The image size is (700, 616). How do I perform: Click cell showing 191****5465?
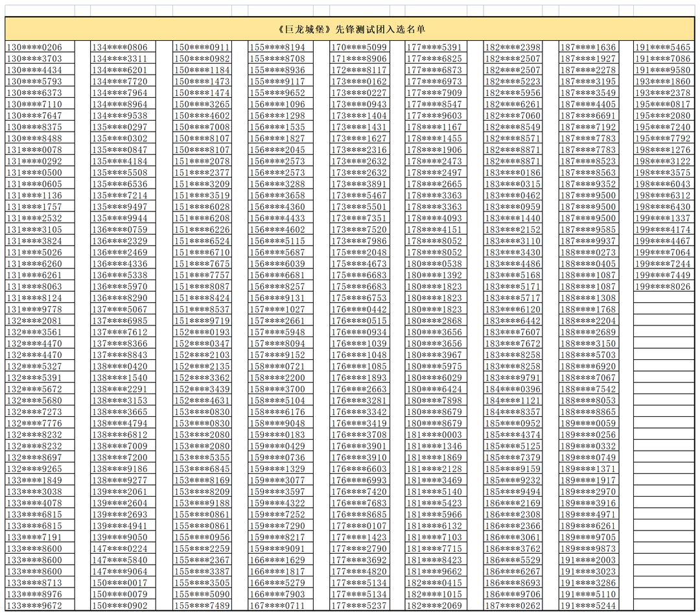point(664,47)
